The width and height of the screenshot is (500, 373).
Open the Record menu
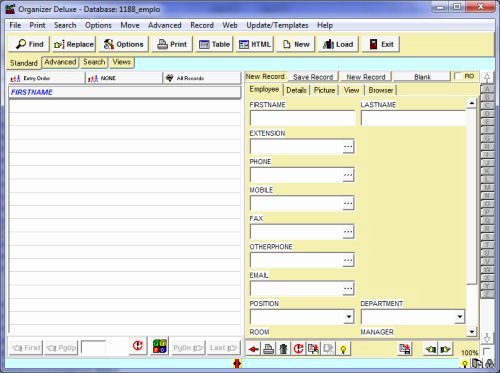[x=202, y=25]
